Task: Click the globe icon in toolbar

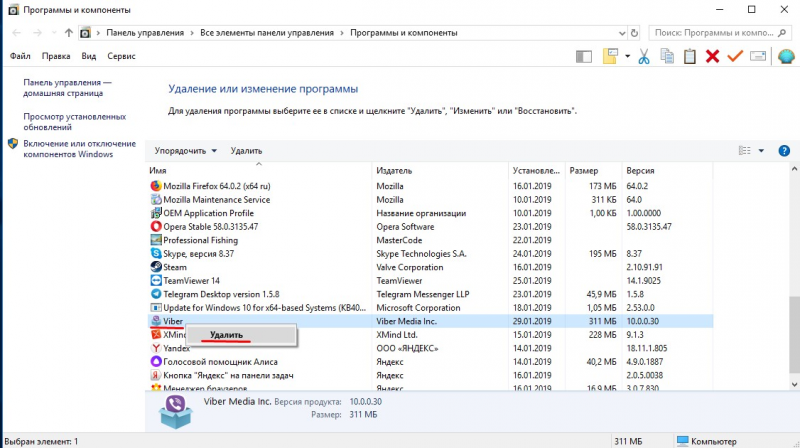Action: (x=786, y=56)
